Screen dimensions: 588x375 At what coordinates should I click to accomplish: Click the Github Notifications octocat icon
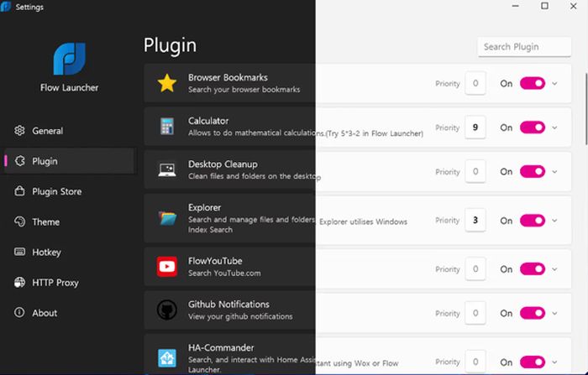pyautogui.click(x=167, y=310)
